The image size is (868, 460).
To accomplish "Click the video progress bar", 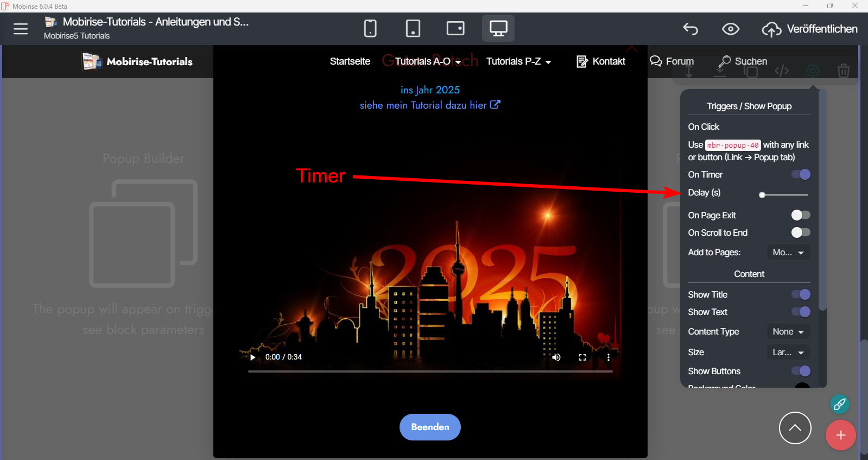I will point(430,371).
